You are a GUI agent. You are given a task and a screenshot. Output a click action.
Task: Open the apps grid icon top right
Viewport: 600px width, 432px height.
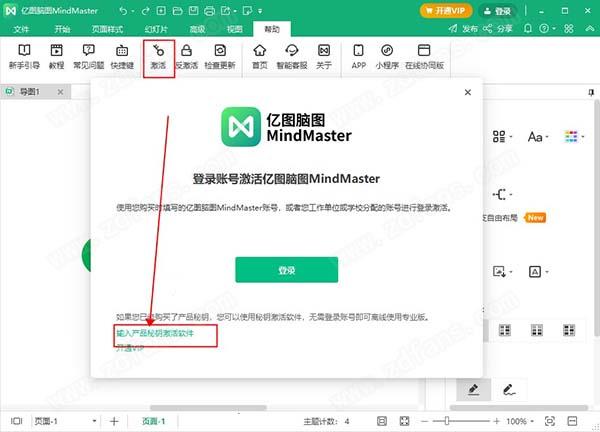click(x=569, y=28)
